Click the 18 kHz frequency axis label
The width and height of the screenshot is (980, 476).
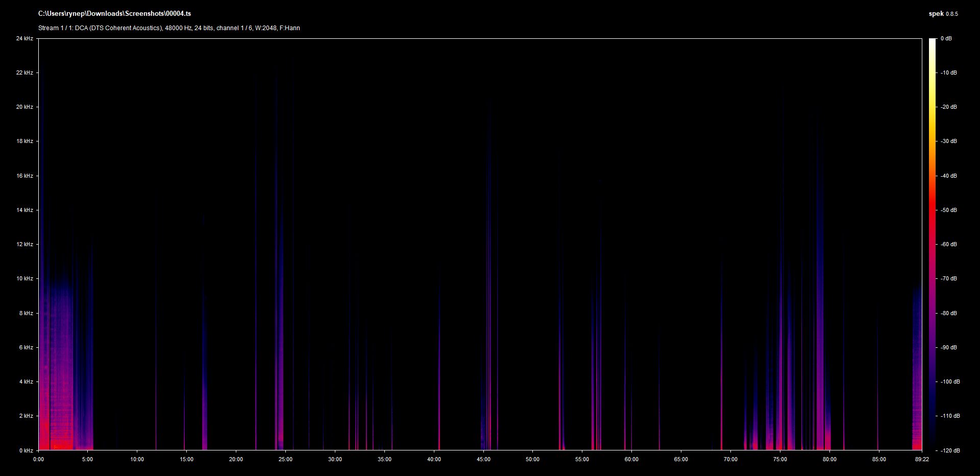[x=24, y=141]
